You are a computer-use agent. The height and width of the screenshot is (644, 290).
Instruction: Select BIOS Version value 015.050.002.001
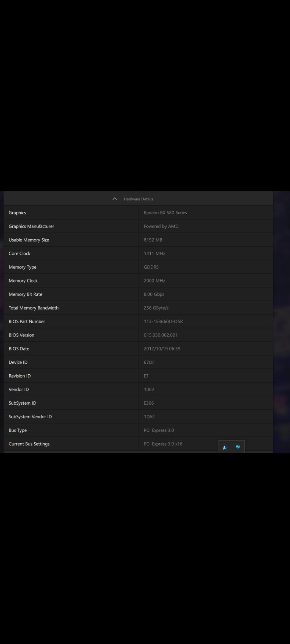click(161, 335)
